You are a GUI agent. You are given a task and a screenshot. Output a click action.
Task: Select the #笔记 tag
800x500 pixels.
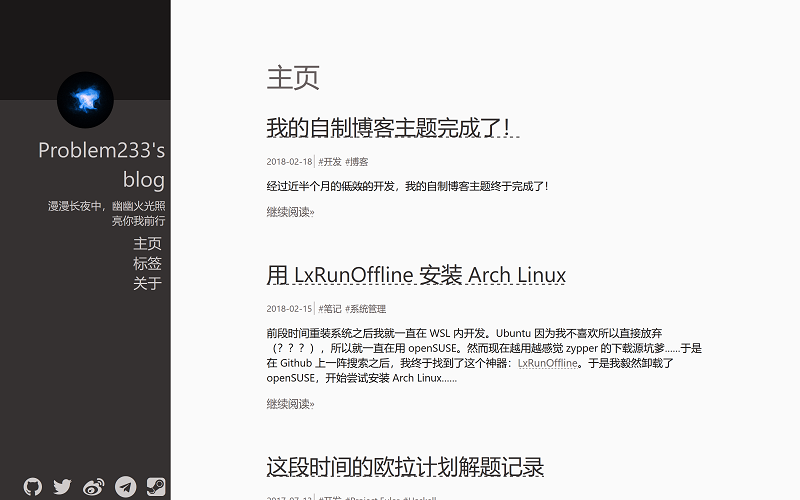[x=330, y=309]
